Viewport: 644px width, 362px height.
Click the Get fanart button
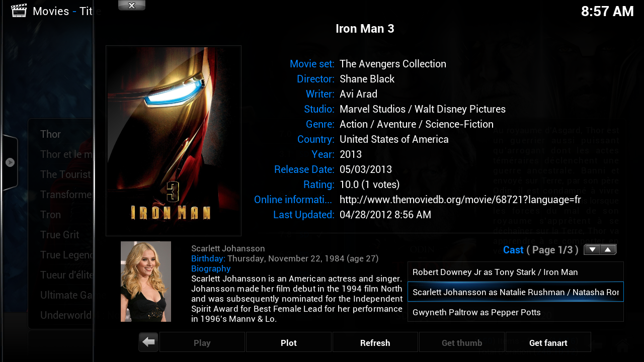click(548, 342)
